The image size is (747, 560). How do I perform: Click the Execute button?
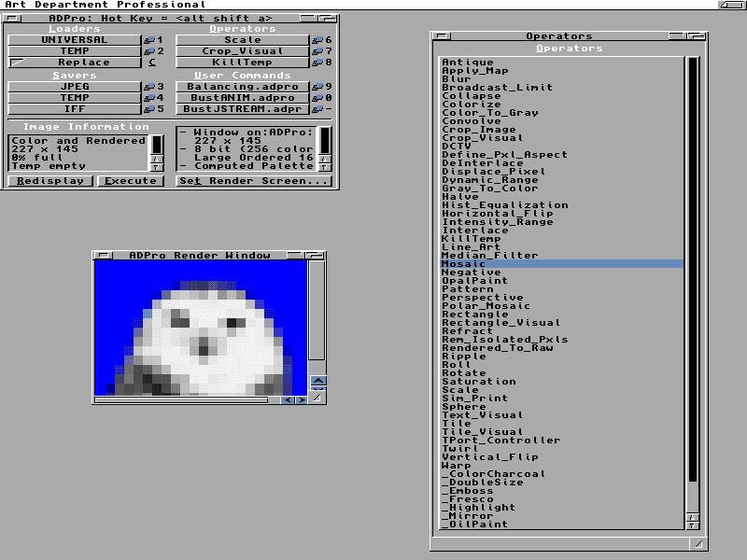pos(131,181)
